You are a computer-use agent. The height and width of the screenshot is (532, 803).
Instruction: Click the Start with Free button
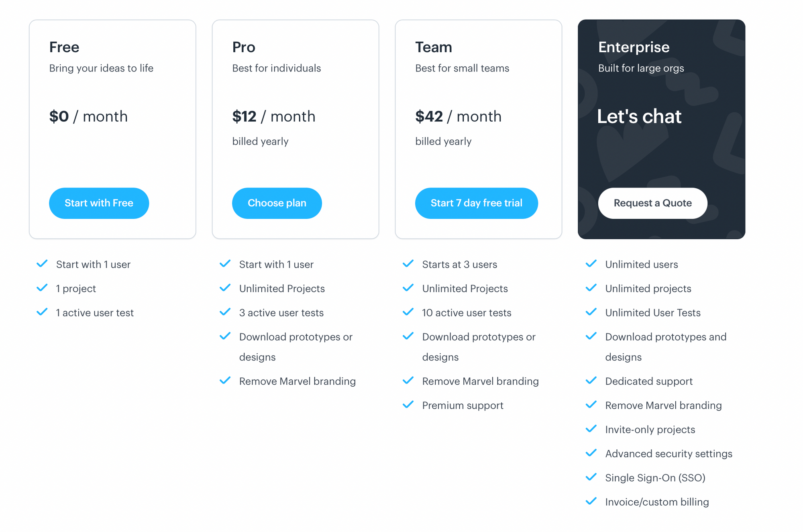click(x=99, y=203)
